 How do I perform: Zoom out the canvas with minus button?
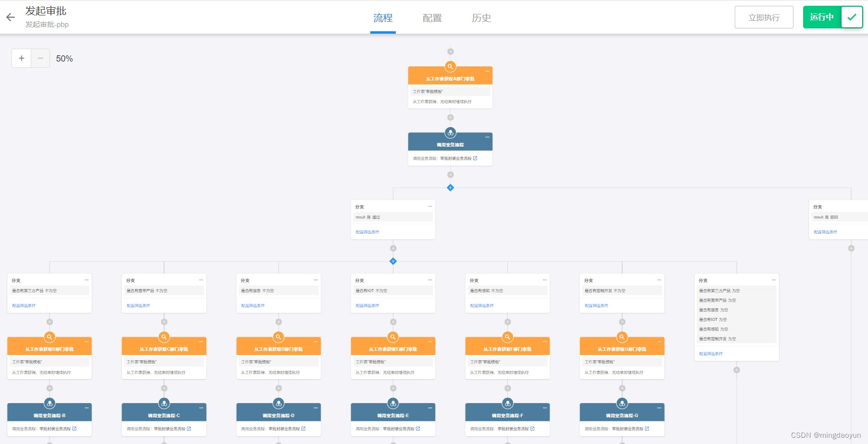40,58
